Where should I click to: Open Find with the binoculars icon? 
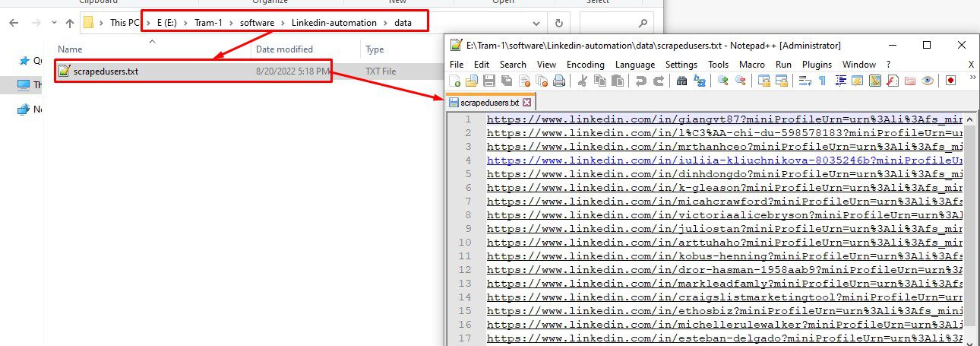681,81
